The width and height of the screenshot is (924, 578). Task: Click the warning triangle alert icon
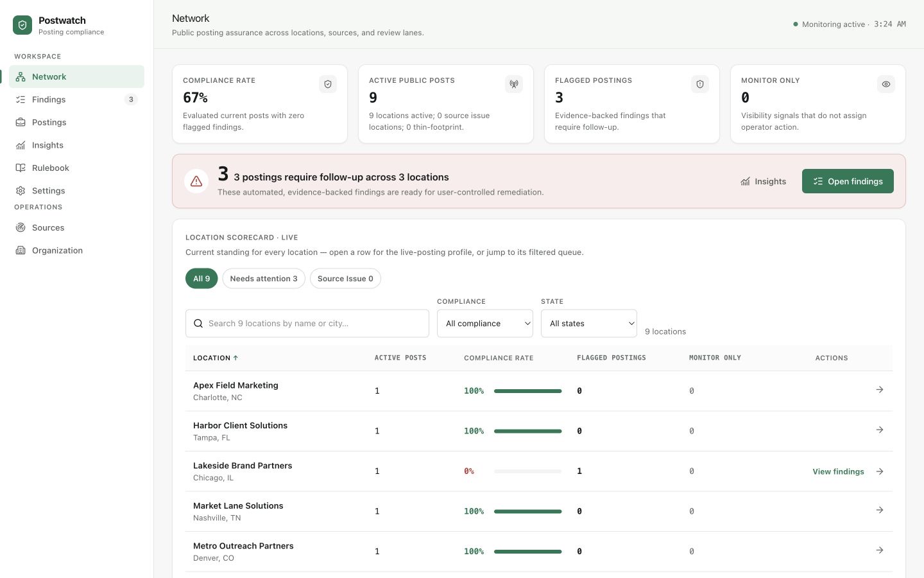[196, 181]
